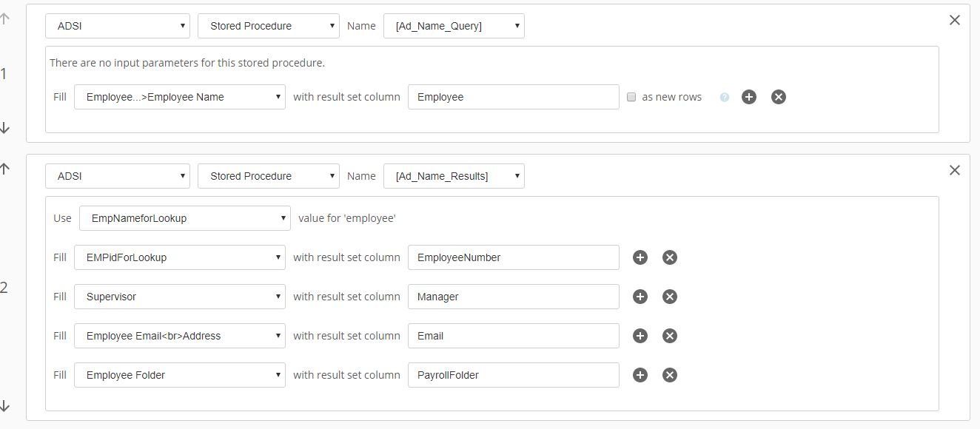Viewport: 980px width, 429px height.
Task: Enable the 'as new rows' checkbox
Action: (631, 97)
